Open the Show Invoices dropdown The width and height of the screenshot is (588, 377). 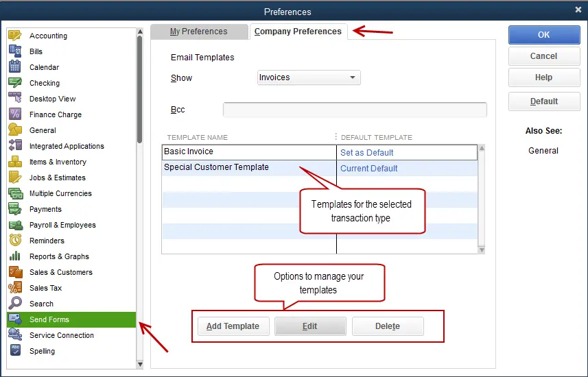coord(309,77)
